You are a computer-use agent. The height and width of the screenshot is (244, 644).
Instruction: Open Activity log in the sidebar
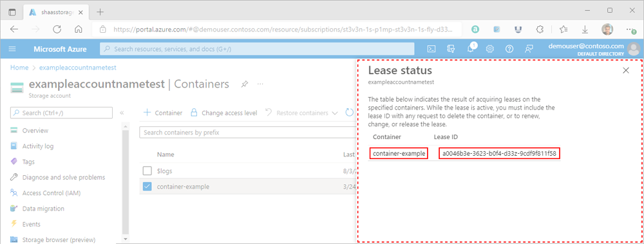point(38,146)
